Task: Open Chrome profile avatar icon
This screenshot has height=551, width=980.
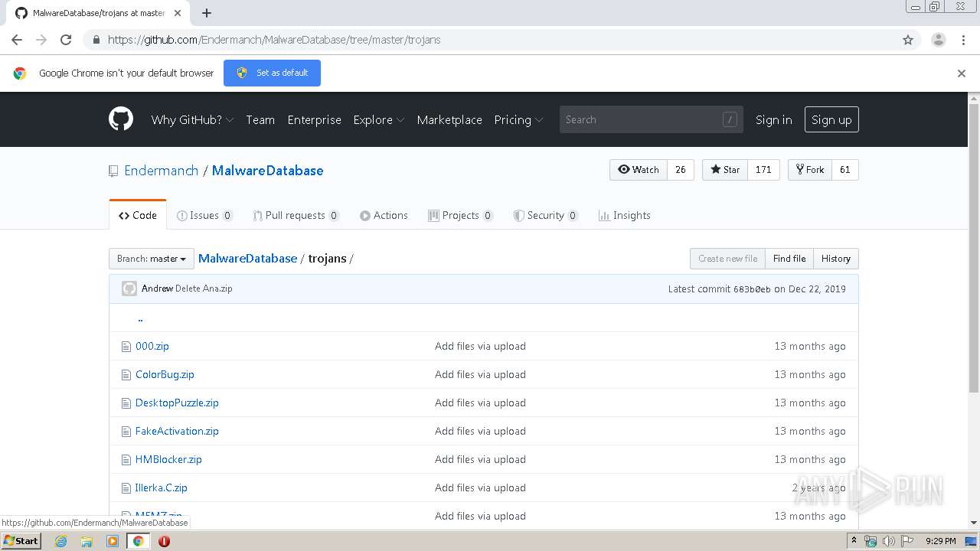Action: coord(939,40)
